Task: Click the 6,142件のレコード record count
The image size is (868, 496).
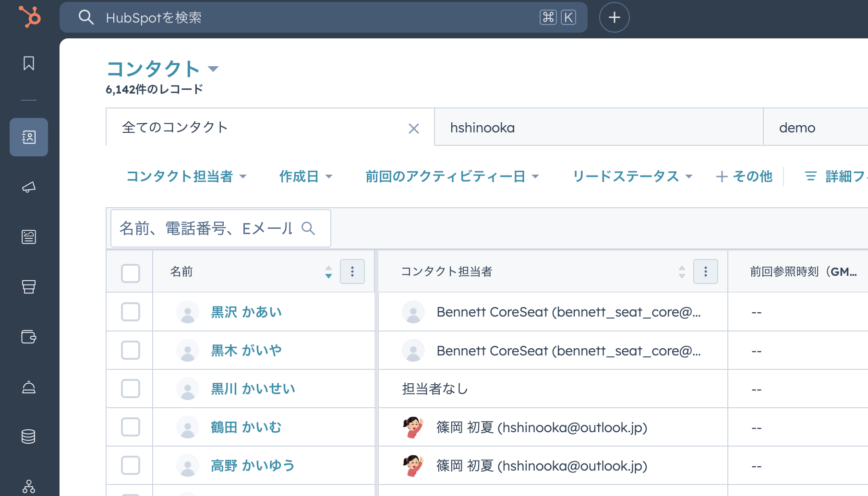Action: click(x=155, y=89)
